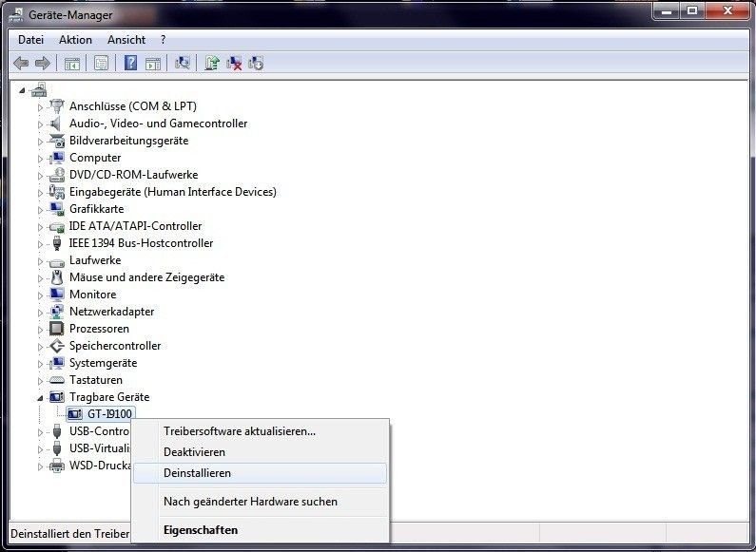Click the Properties sheet toolbar icon
This screenshot has width=756, height=552.
pyautogui.click(x=101, y=63)
